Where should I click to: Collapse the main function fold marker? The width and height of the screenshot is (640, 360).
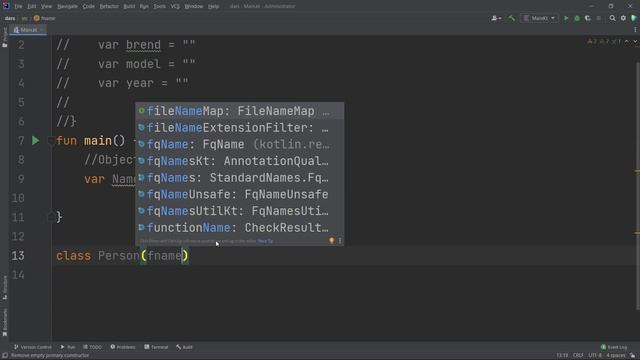pyautogui.click(x=51, y=141)
